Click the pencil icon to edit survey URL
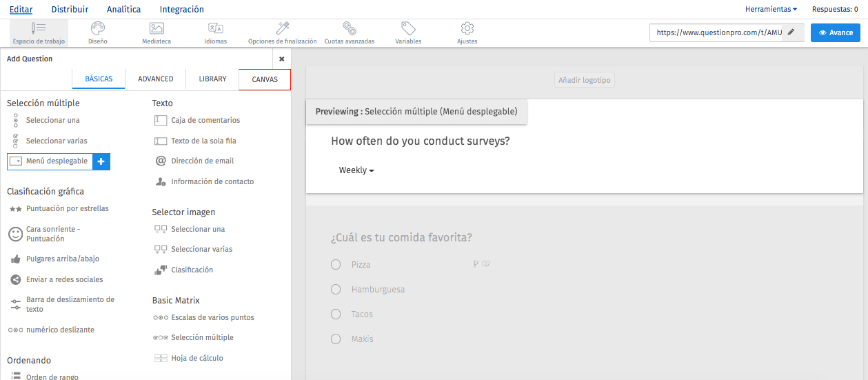 click(791, 32)
